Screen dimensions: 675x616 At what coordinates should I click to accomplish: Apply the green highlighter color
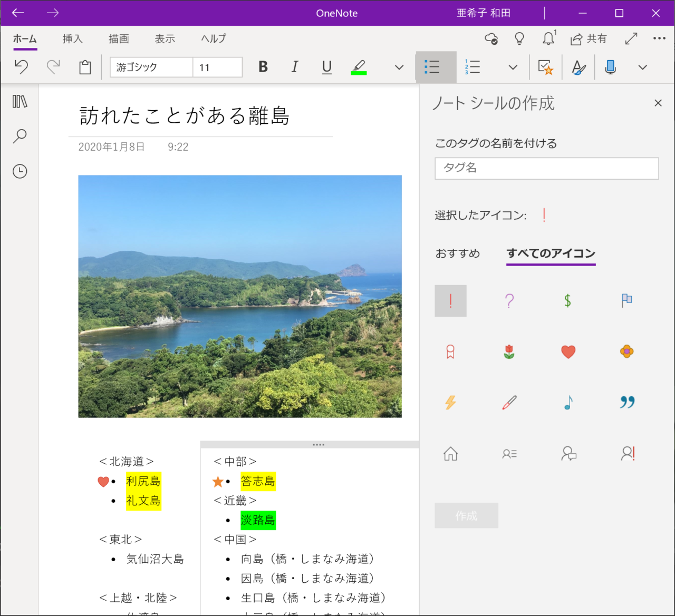[359, 67]
